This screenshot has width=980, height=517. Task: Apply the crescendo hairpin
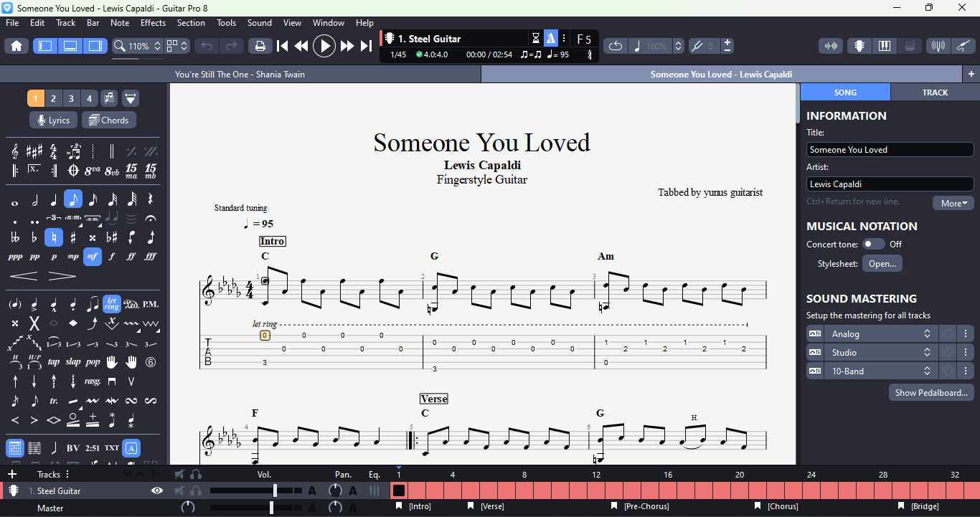[24, 275]
